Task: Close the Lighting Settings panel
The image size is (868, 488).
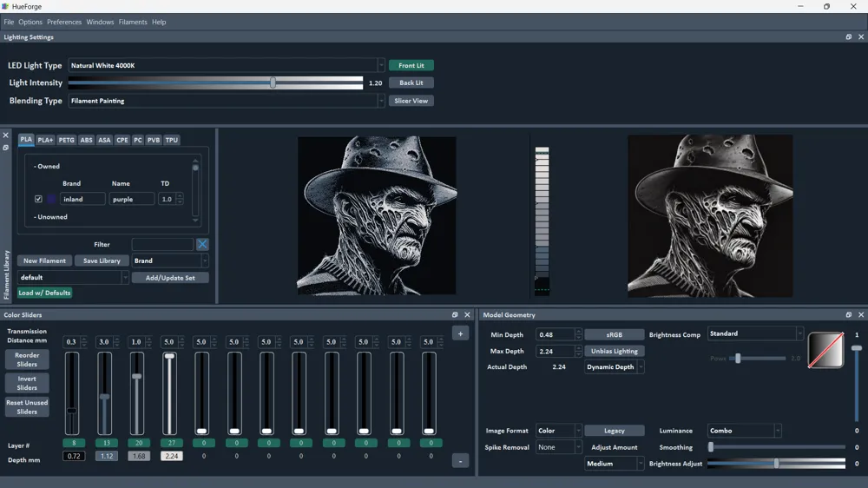Action: tap(861, 37)
